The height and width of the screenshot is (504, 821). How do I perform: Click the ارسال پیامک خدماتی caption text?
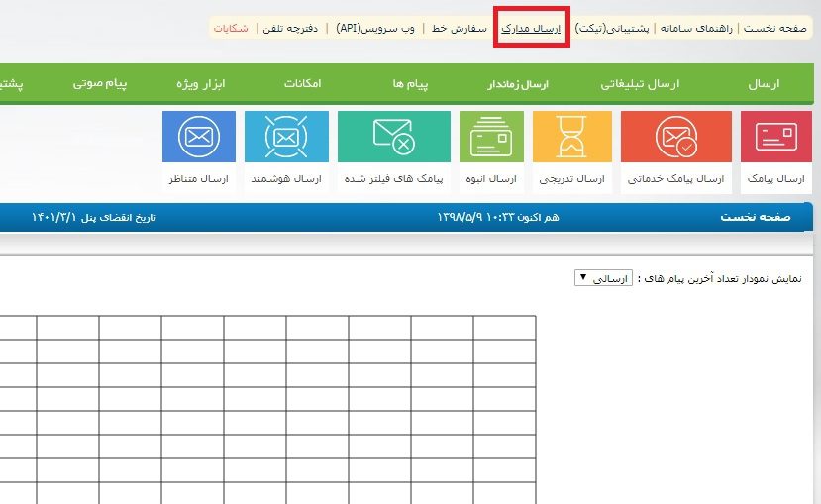(x=675, y=179)
